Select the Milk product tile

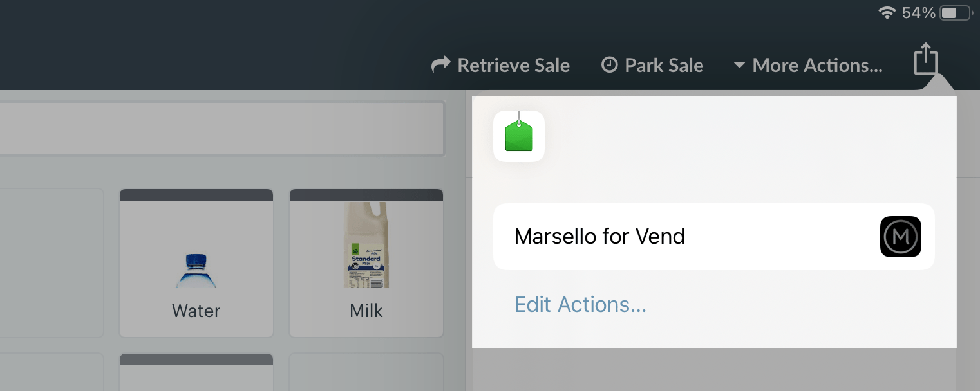click(366, 262)
